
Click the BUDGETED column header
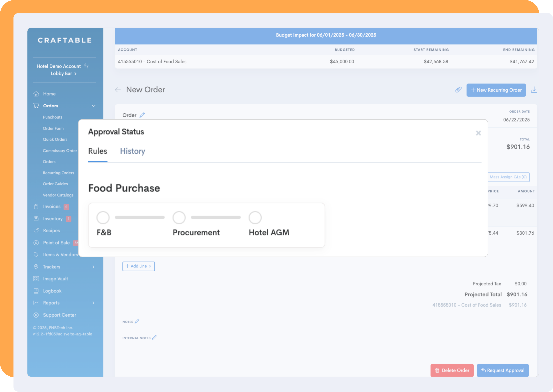[345, 50]
